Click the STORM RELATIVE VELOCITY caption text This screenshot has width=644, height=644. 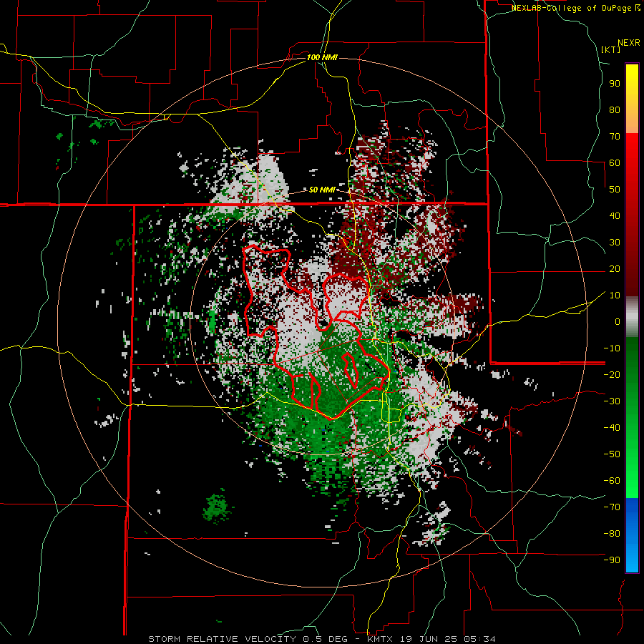pyautogui.click(x=222, y=639)
